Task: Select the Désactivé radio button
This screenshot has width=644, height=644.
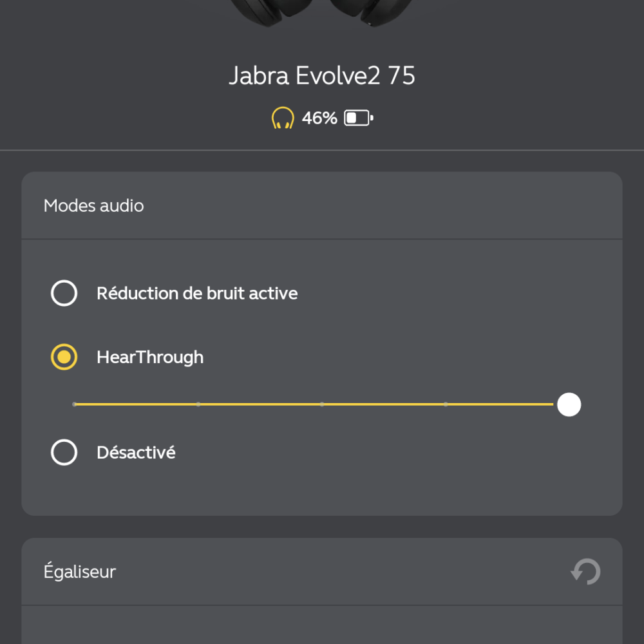Action: 64,452
